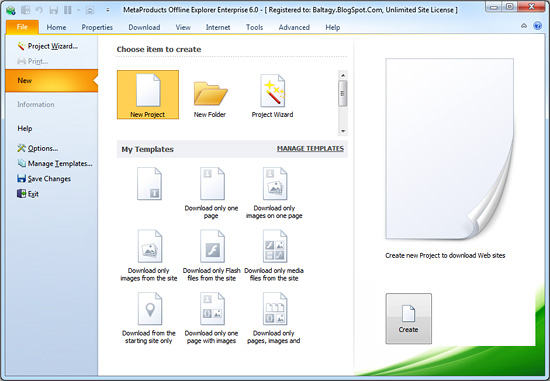Image resolution: width=550 pixels, height=381 pixels.
Task: Pick 'Download only media files from the site' template
Action: coord(274,255)
